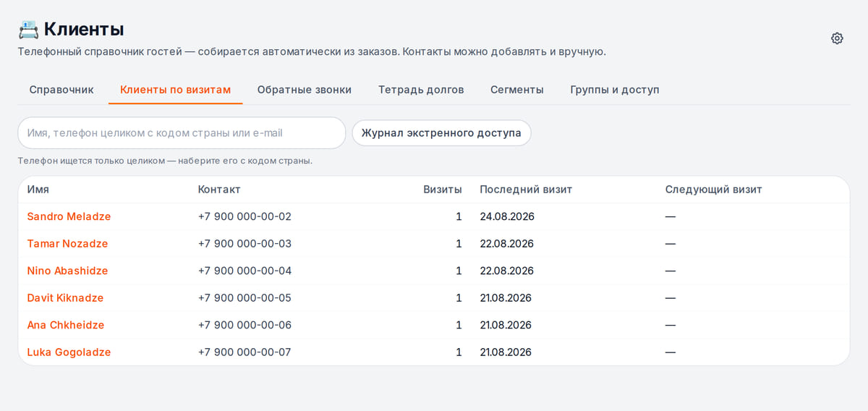Open client Sandro Meladze
The height and width of the screenshot is (411, 868).
tap(69, 216)
